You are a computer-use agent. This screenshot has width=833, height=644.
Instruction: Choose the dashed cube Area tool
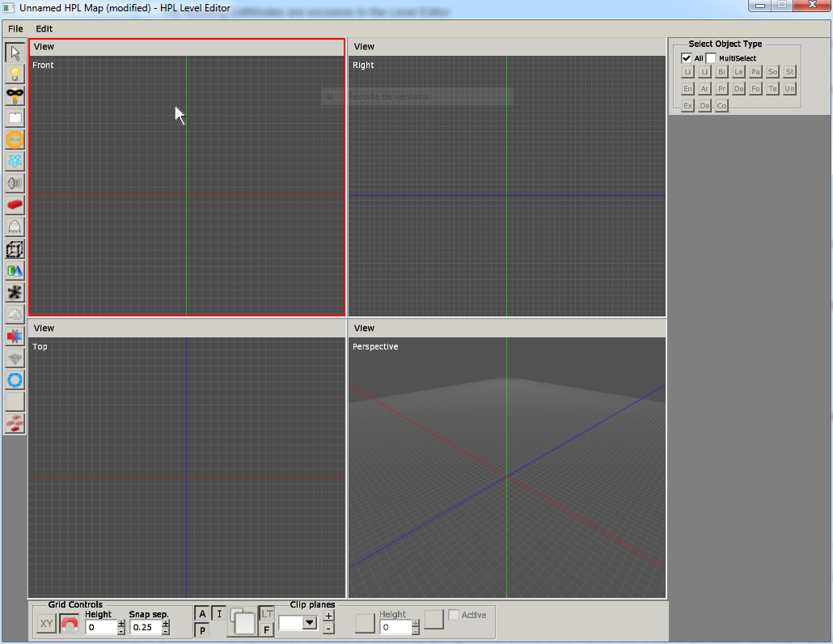(x=15, y=249)
